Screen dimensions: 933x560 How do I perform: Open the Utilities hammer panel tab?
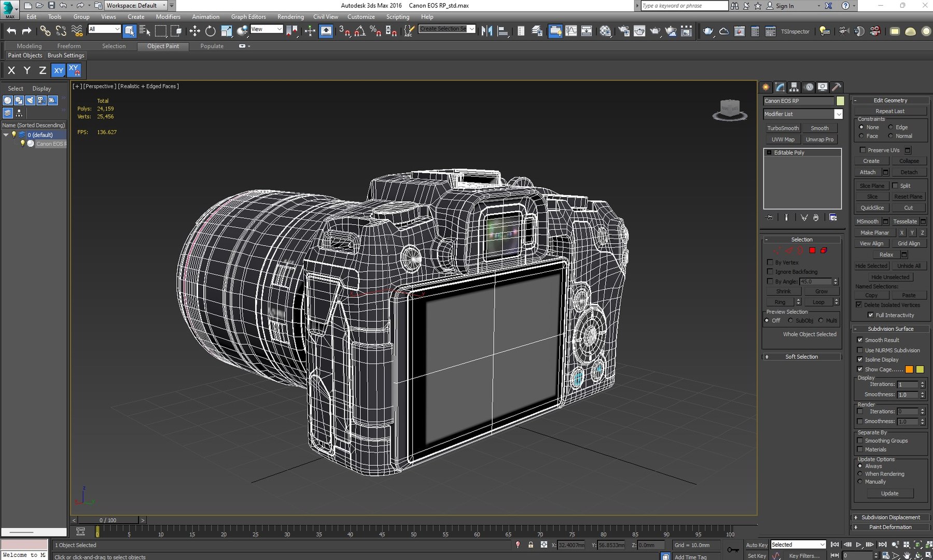click(836, 87)
